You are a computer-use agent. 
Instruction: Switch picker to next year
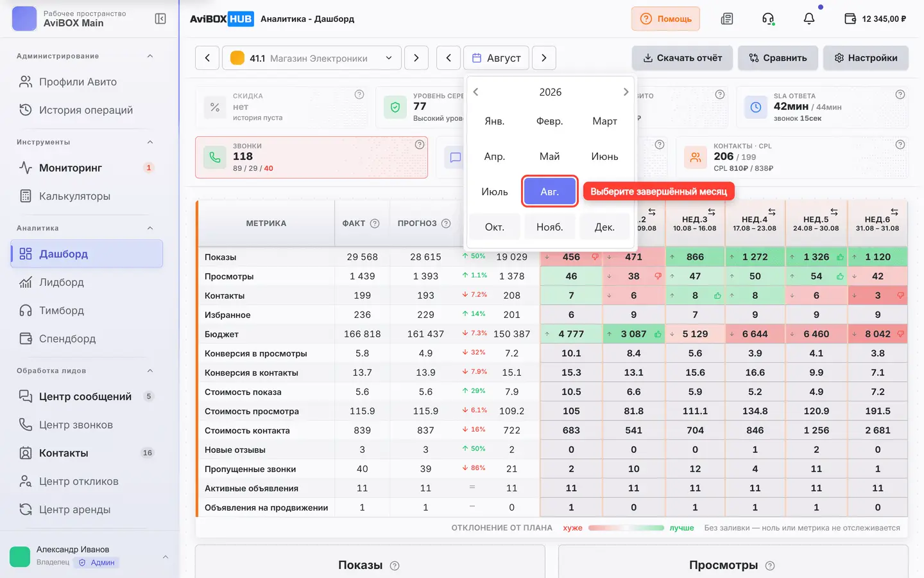(x=626, y=92)
